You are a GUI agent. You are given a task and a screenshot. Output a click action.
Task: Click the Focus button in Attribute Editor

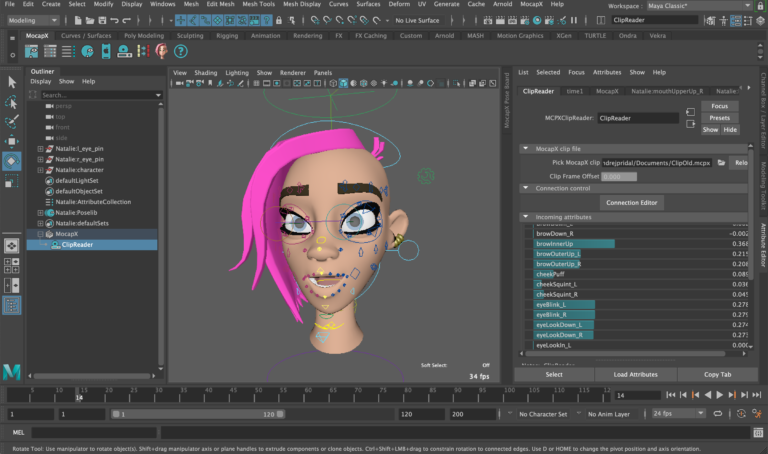click(x=719, y=106)
